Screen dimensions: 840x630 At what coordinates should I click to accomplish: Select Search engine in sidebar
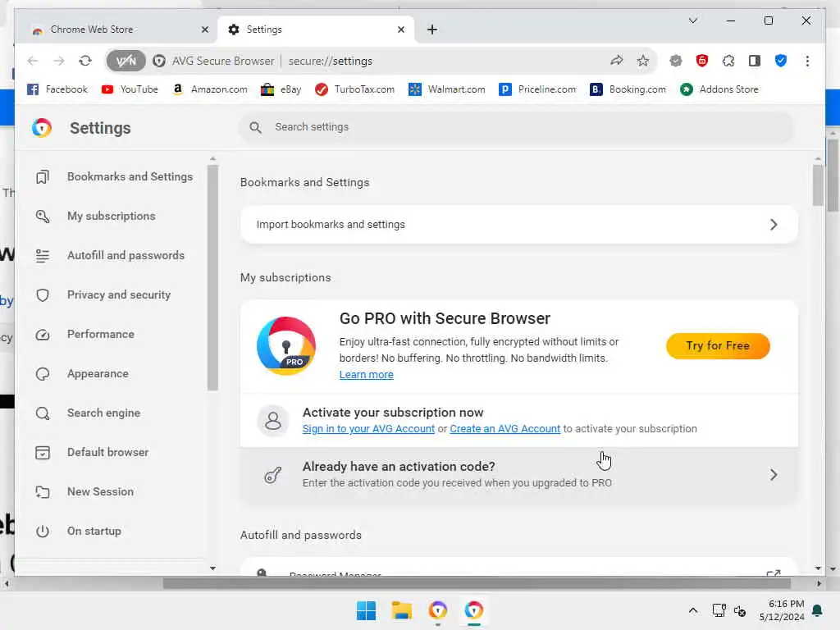[x=89, y=413]
